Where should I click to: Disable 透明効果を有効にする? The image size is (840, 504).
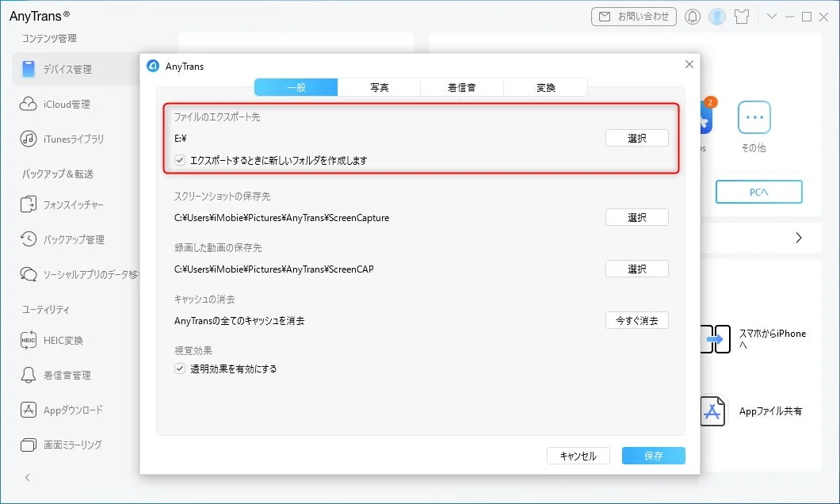coord(178,368)
